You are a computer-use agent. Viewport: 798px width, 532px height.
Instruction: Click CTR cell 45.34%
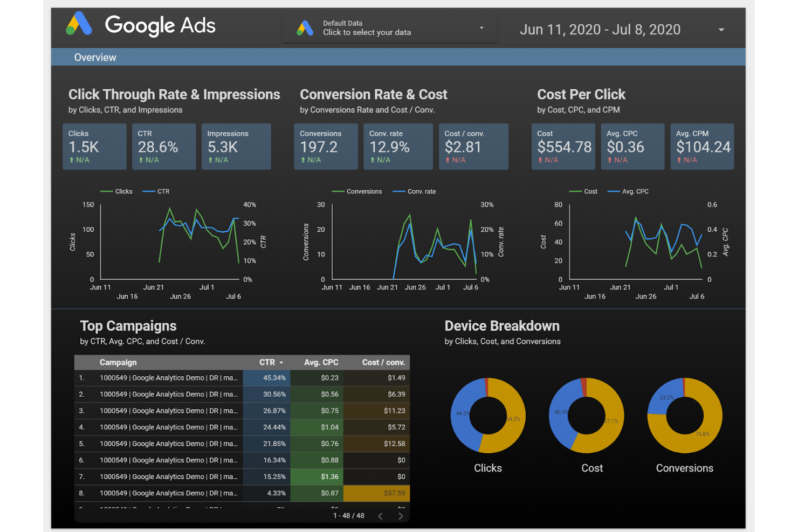pyautogui.click(x=267, y=378)
